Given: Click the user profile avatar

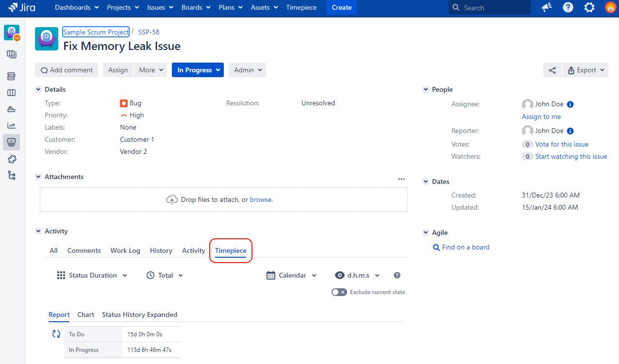Looking at the screenshot, I should 610,7.
